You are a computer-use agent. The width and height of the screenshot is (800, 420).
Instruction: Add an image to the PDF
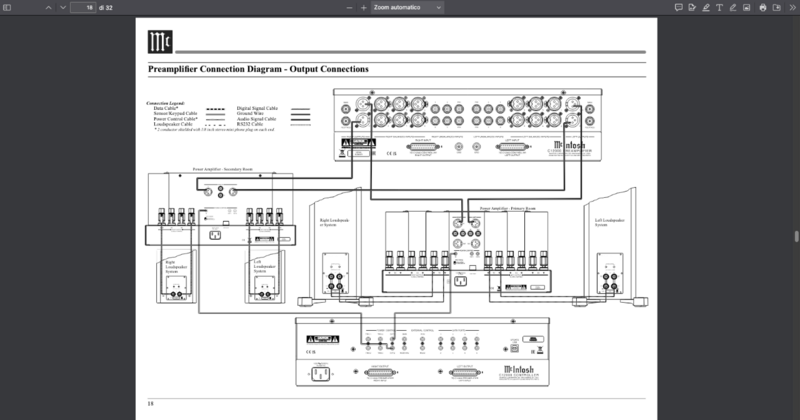[746, 8]
